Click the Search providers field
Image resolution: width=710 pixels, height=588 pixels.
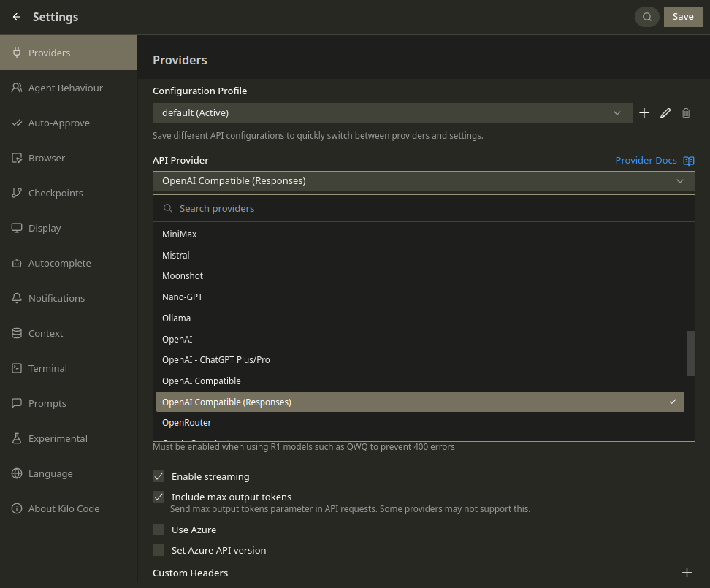[x=424, y=208]
